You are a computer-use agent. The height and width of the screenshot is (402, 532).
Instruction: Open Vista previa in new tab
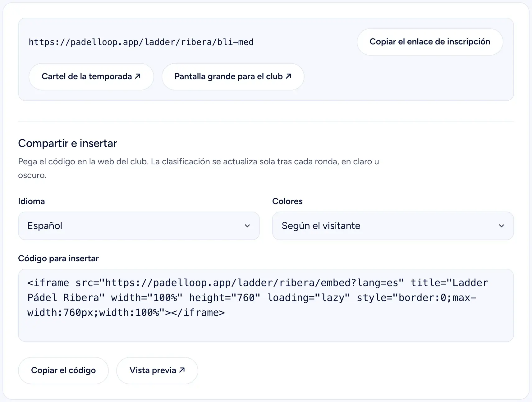point(157,371)
